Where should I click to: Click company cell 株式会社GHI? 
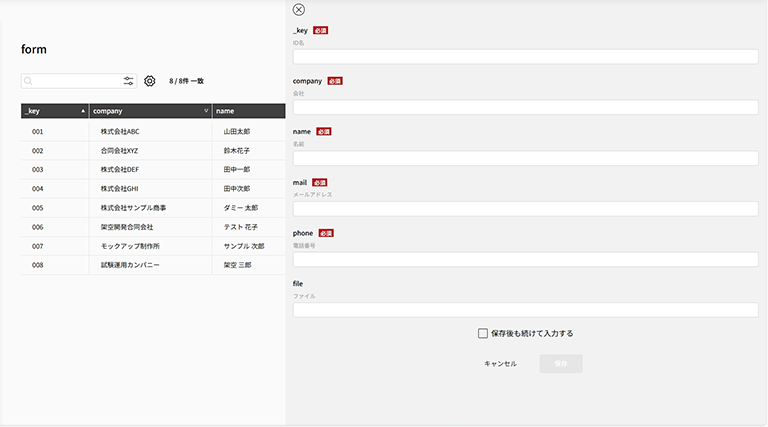(120, 189)
